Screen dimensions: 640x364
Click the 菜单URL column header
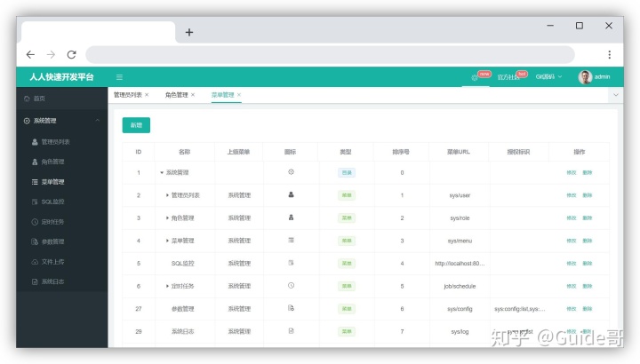pos(459,152)
